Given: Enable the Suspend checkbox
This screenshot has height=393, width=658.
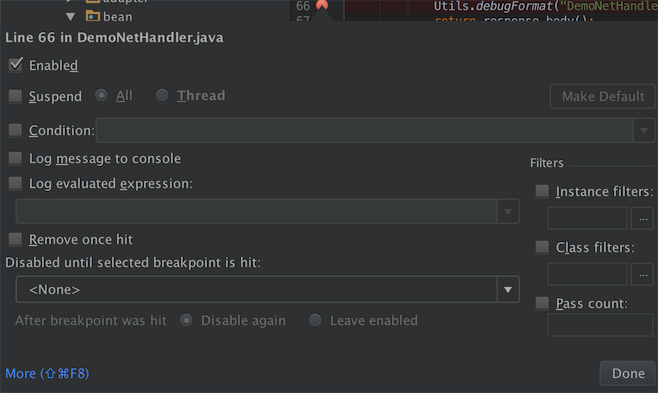Looking at the screenshot, I should 16,96.
